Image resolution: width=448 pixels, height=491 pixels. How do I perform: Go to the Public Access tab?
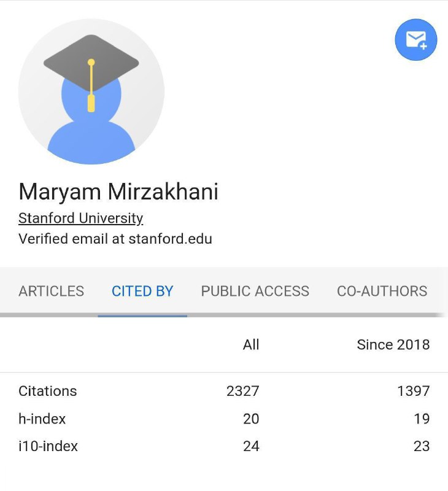pos(255,291)
